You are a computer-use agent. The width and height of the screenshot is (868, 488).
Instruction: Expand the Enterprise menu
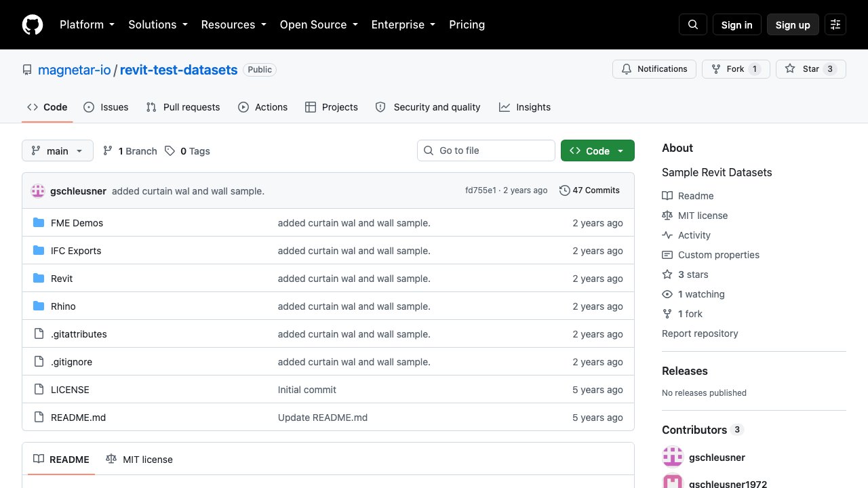[403, 24]
